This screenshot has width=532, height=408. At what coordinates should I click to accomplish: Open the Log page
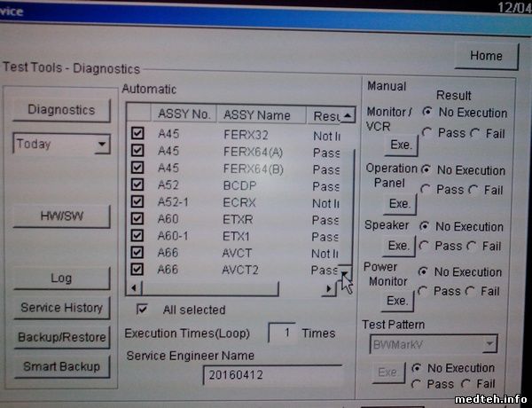(61, 278)
